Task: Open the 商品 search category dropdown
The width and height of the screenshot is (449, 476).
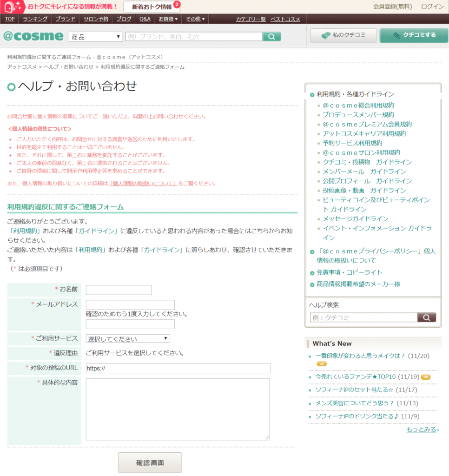Action: [95, 37]
